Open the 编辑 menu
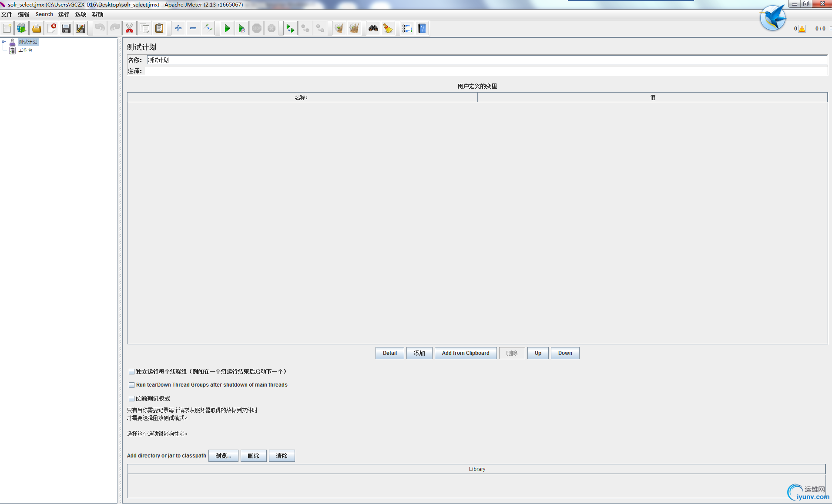 [x=23, y=14]
